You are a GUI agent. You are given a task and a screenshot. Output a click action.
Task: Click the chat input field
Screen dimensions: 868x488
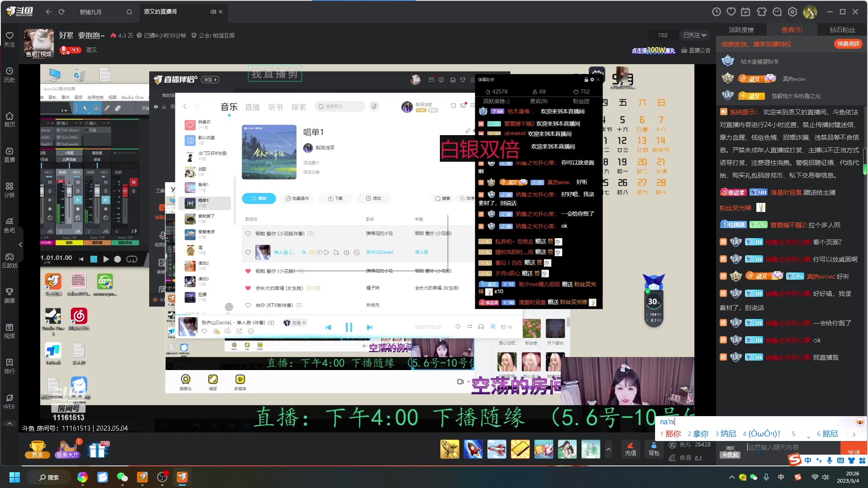(793, 447)
